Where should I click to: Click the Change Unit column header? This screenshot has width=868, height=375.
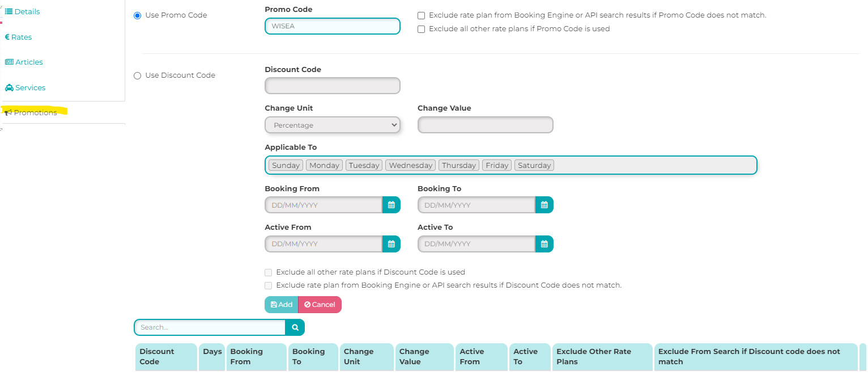(366, 357)
